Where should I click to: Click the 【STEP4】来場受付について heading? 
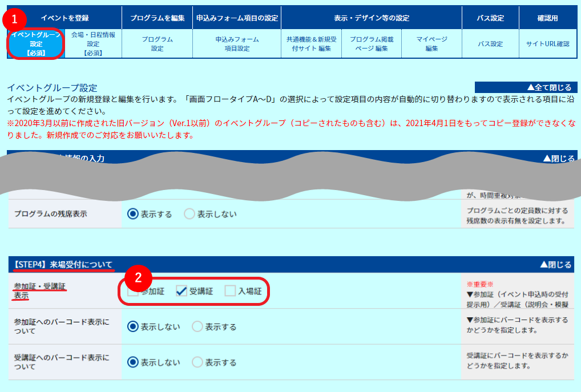click(x=63, y=265)
